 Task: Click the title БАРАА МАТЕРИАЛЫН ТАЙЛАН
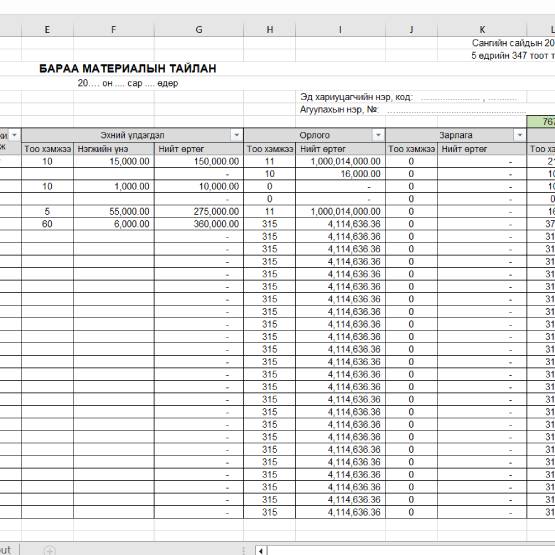pyautogui.click(x=127, y=69)
